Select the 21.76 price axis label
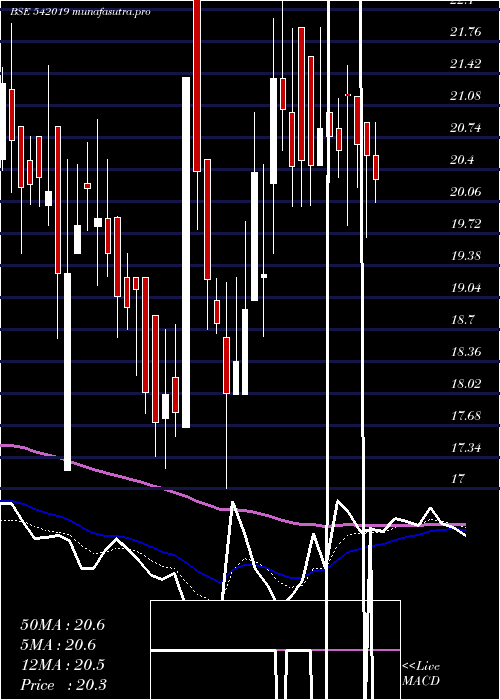The height and width of the screenshot is (700, 500). [466, 32]
